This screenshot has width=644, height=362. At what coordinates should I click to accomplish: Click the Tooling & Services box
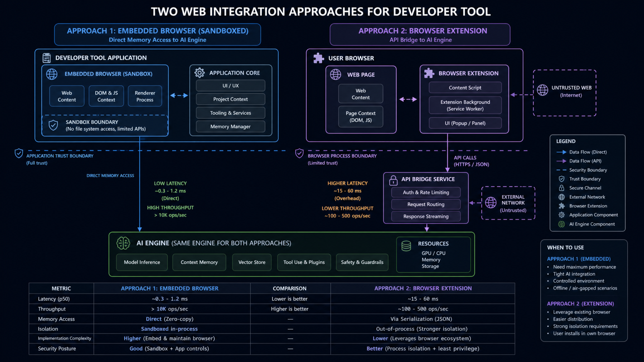230,113
